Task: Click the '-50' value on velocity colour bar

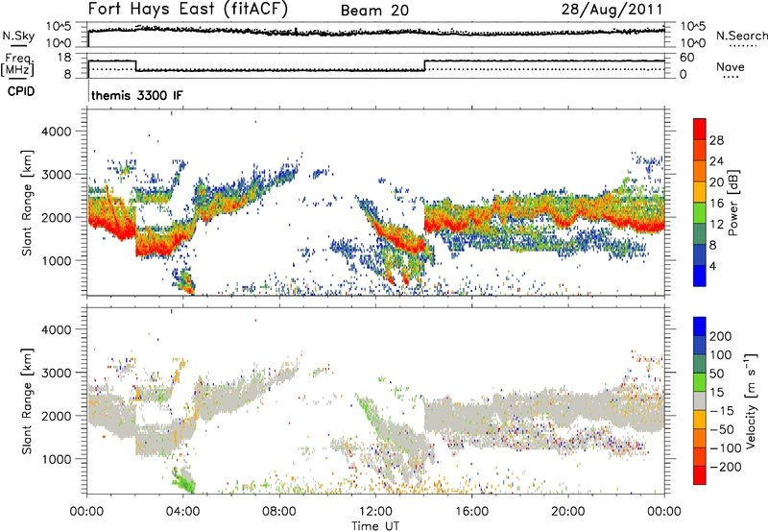Action: coord(722,429)
